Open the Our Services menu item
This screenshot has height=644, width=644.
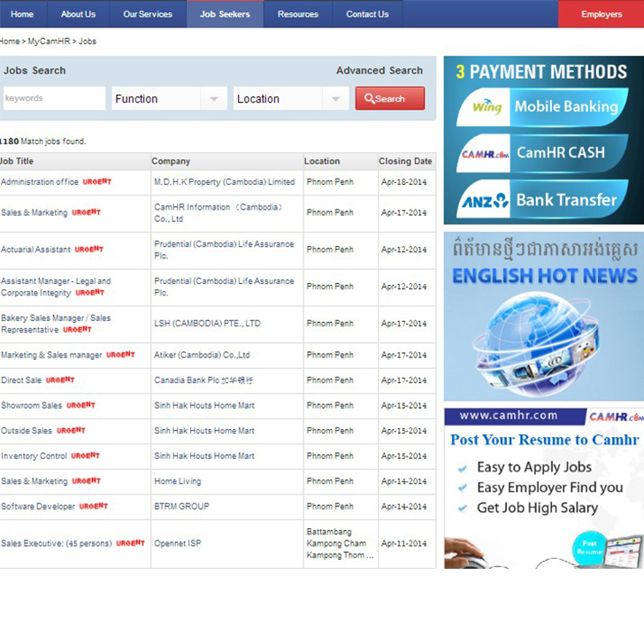(148, 14)
